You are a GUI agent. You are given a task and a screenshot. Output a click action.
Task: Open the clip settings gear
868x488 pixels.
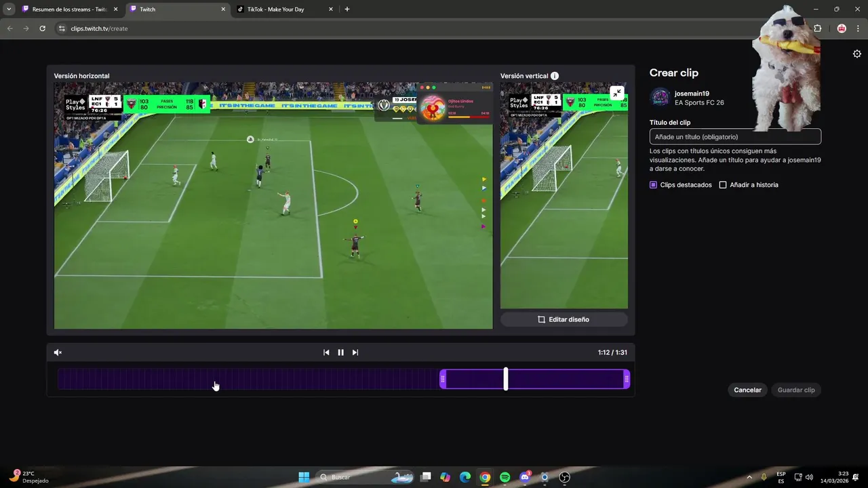tap(856, 54)
